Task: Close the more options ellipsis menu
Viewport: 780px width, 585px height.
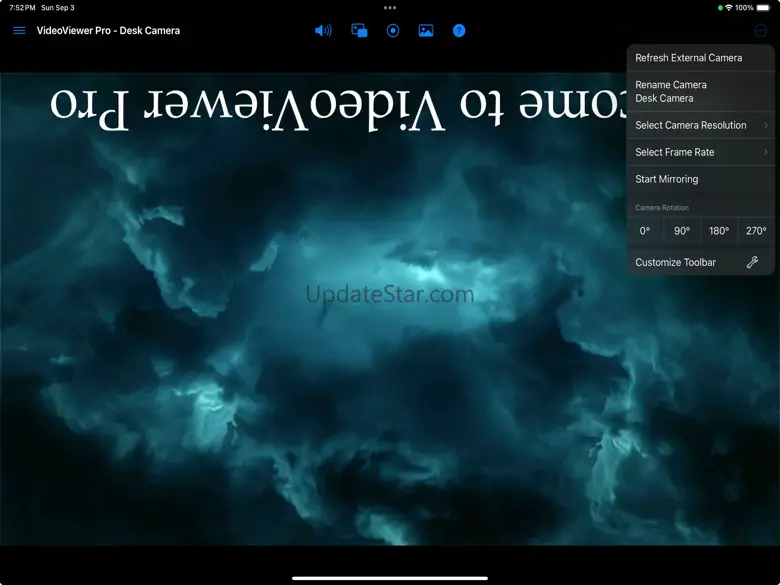Action: (761, 31)
